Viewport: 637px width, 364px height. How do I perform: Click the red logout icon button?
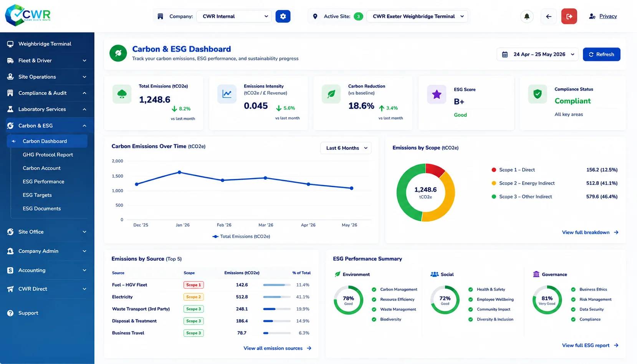(569, 17)
